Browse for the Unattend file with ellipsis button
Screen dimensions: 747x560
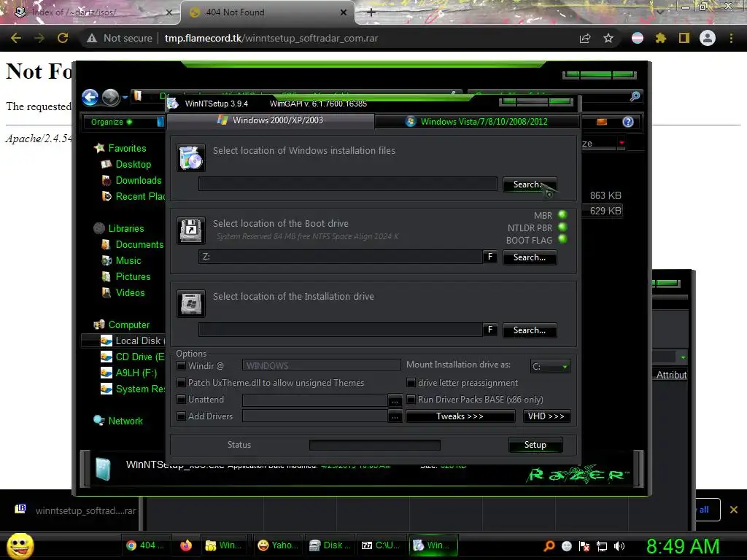(x=395, y=400)
